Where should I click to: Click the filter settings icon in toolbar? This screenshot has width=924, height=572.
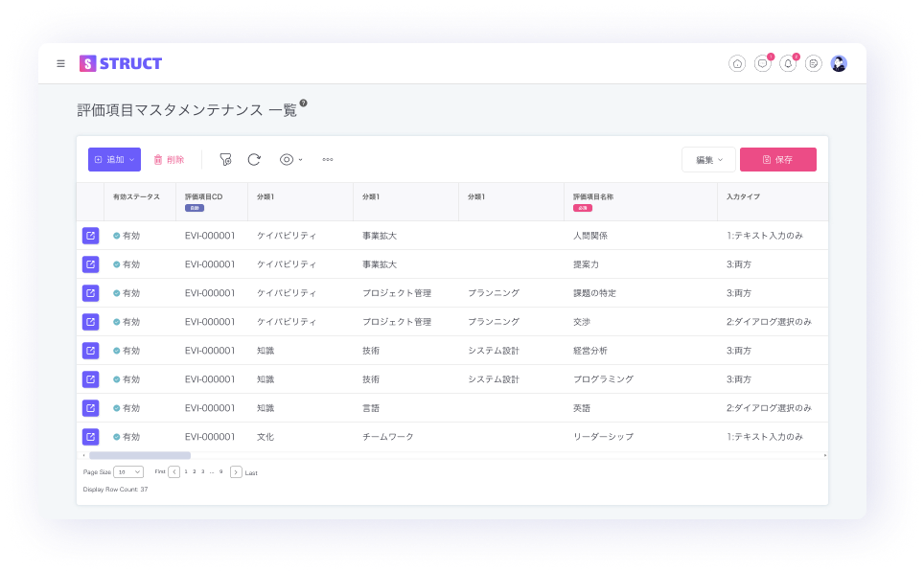click(225, 159)
